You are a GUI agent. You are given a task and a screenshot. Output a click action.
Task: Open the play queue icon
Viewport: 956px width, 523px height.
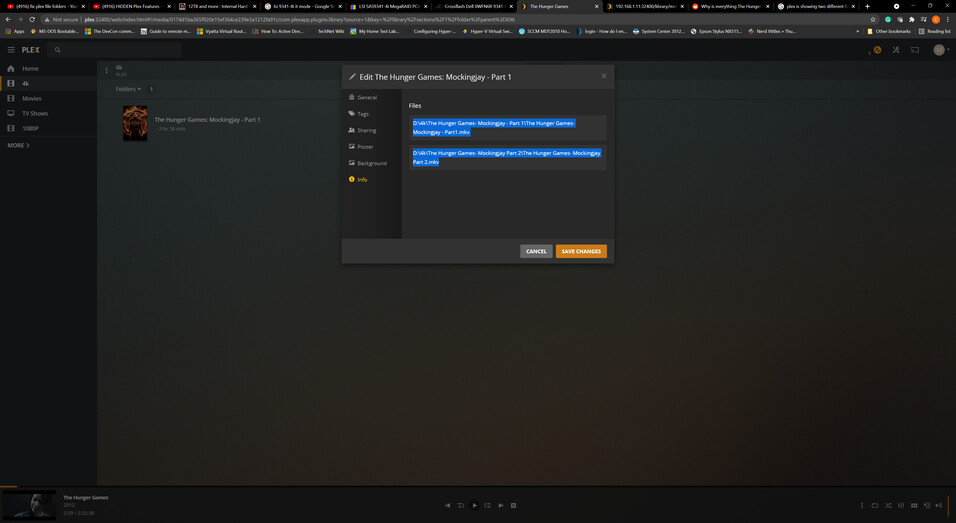[927, 505]
